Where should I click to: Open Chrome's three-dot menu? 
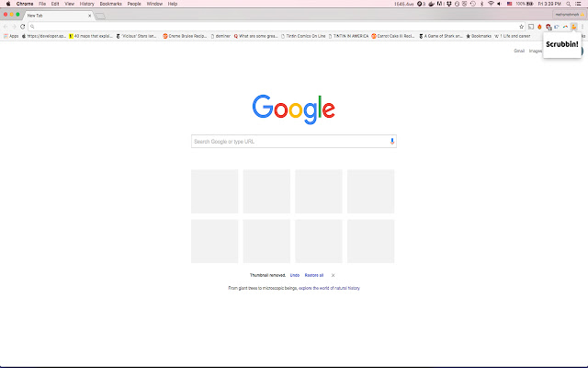pyautogui.click(x=582, y=27)
